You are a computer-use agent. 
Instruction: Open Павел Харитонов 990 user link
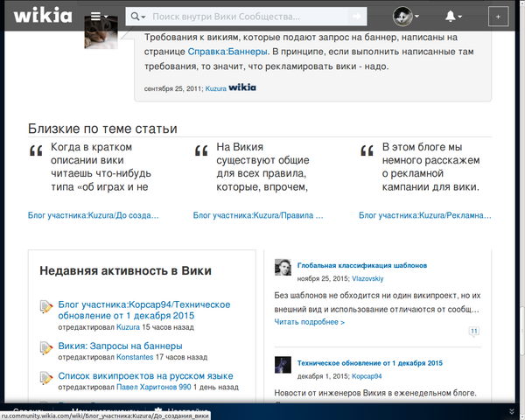tap(154, 387)
